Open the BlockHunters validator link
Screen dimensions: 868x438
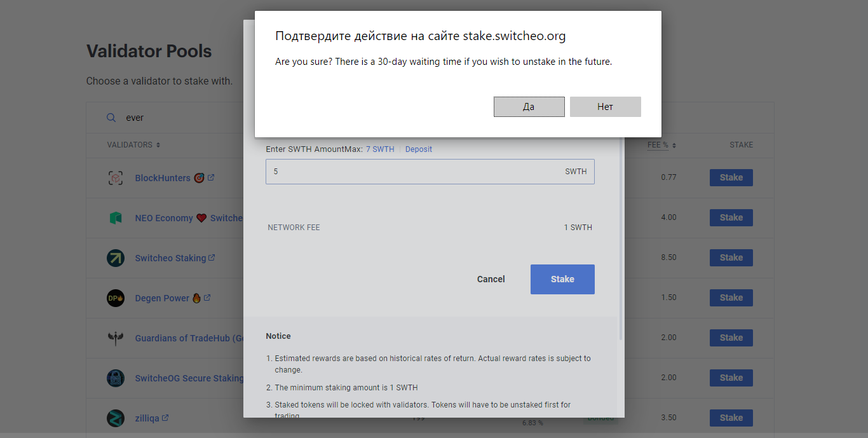(x=163, y=178)
